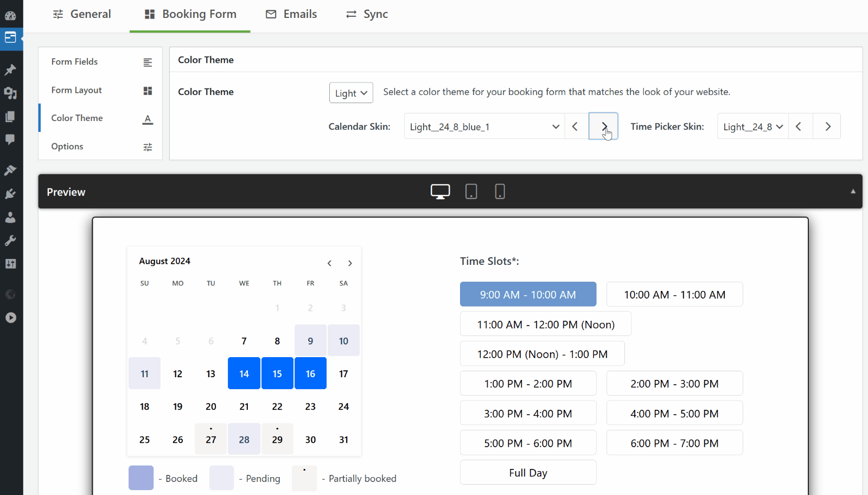Select the 2:00 PM - 3:00 PM slot
The height and width of the screenshot is (495, 868).
click(x=674, y=384)
